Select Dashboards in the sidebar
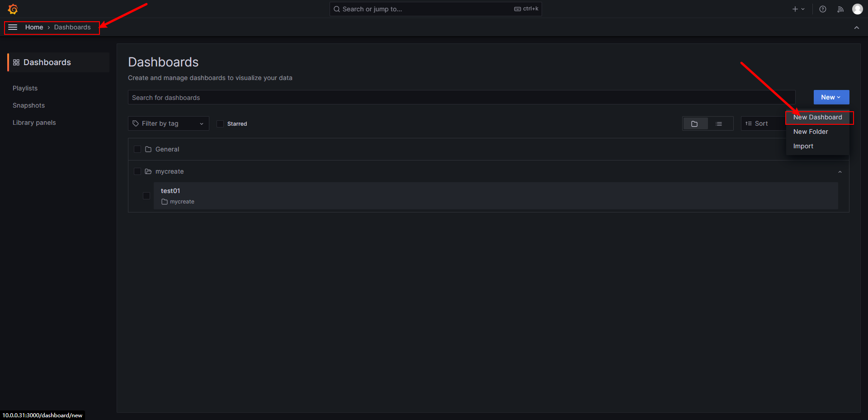The height and width of the screenshot is (420, 868). click(58, 62)
